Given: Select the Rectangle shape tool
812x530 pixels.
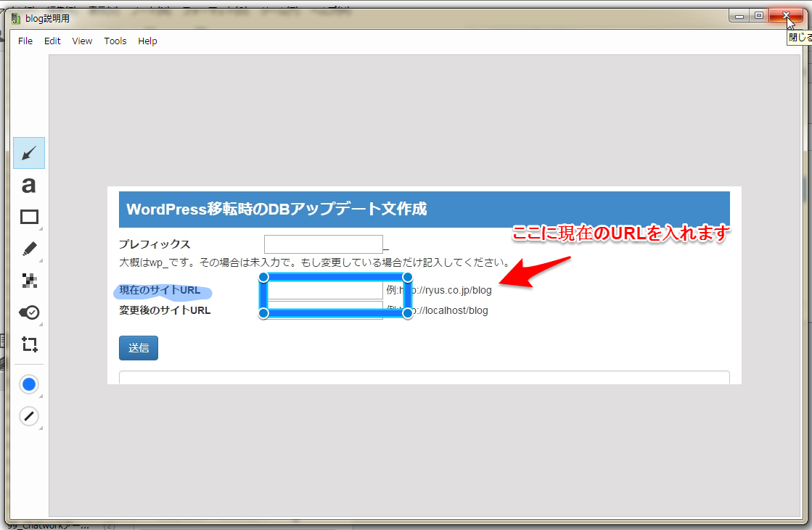Looking at the screenshot, I should click(29, 217).
